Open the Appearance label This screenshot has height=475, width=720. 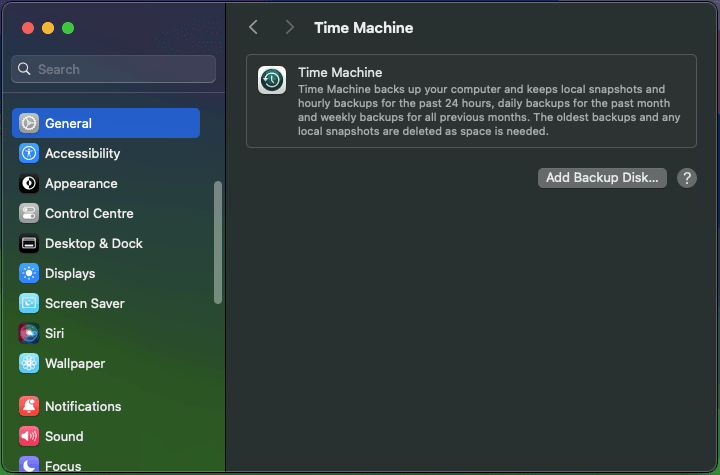point(81,183)
